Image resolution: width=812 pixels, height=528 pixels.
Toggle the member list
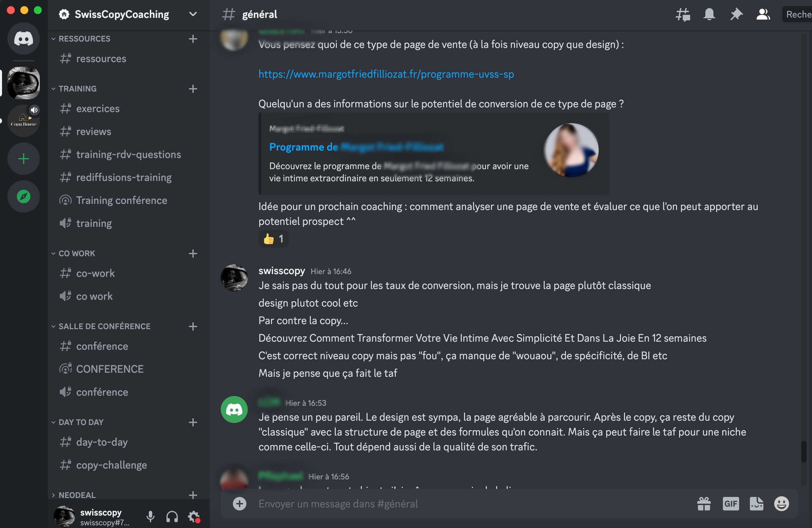763,14
